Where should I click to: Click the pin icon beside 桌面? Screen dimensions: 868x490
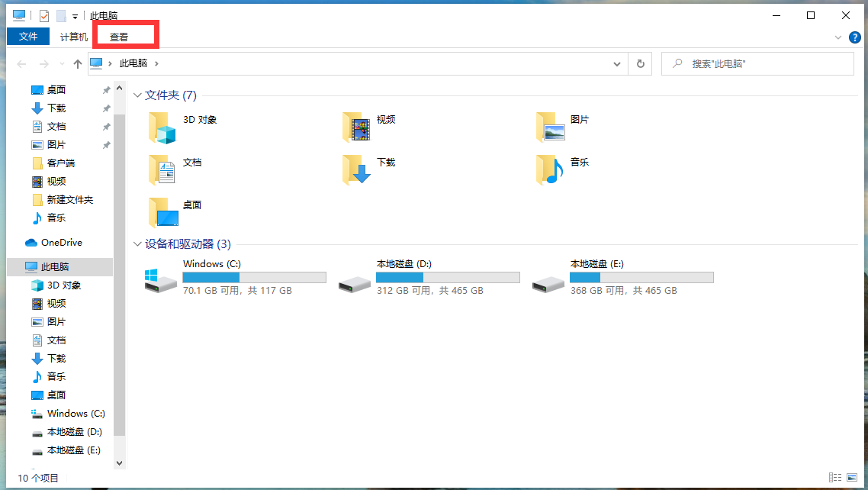[106, 90]
